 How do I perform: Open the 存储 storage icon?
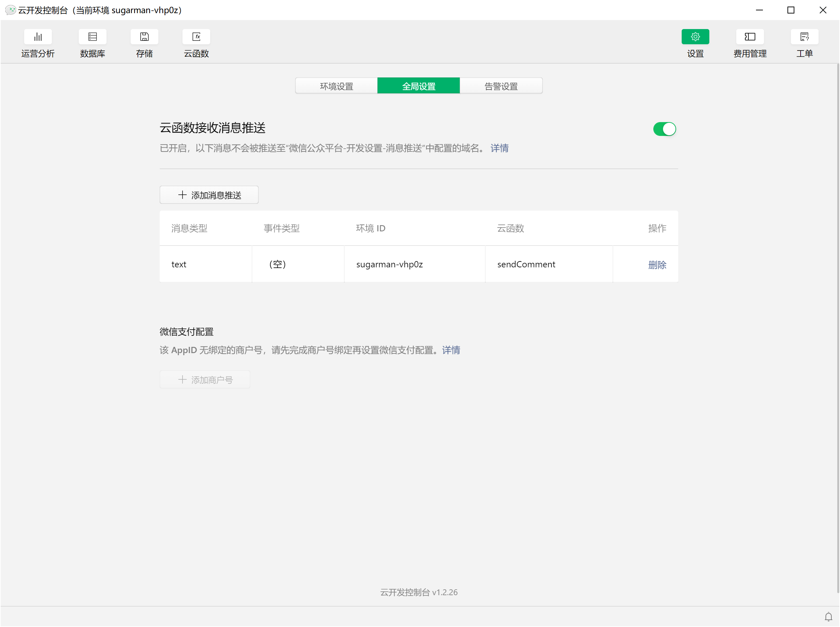click(x=144, y=37)
